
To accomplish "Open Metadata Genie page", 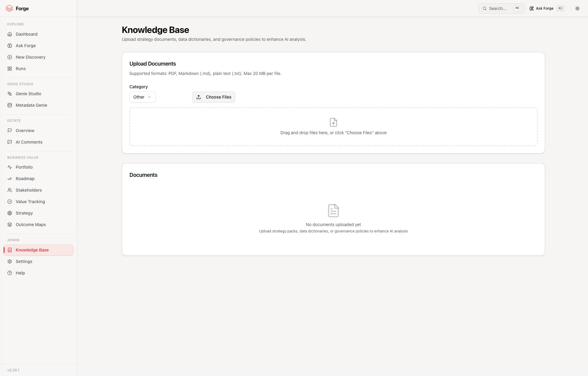I will click(39, 105).
